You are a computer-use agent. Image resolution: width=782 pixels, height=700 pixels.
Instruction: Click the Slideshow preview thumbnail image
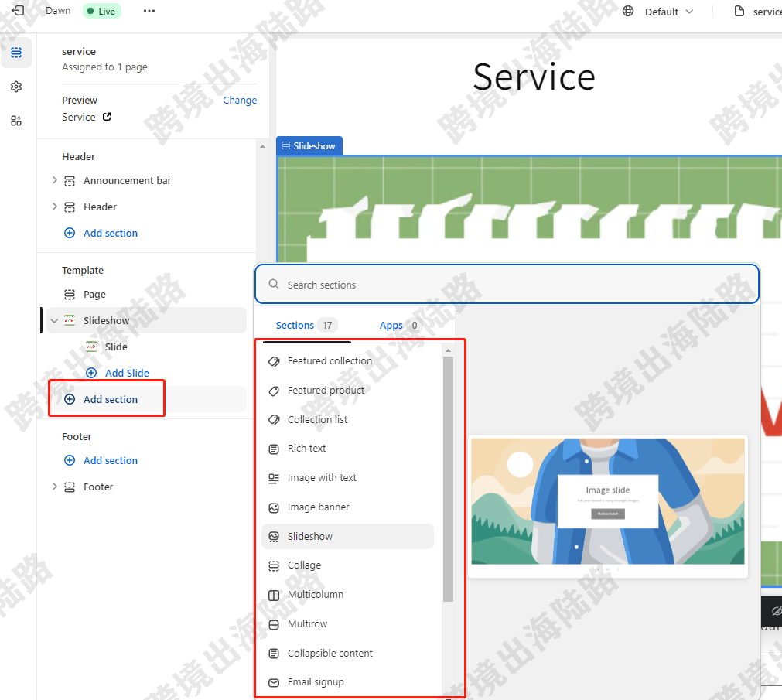tap(607, 501)
